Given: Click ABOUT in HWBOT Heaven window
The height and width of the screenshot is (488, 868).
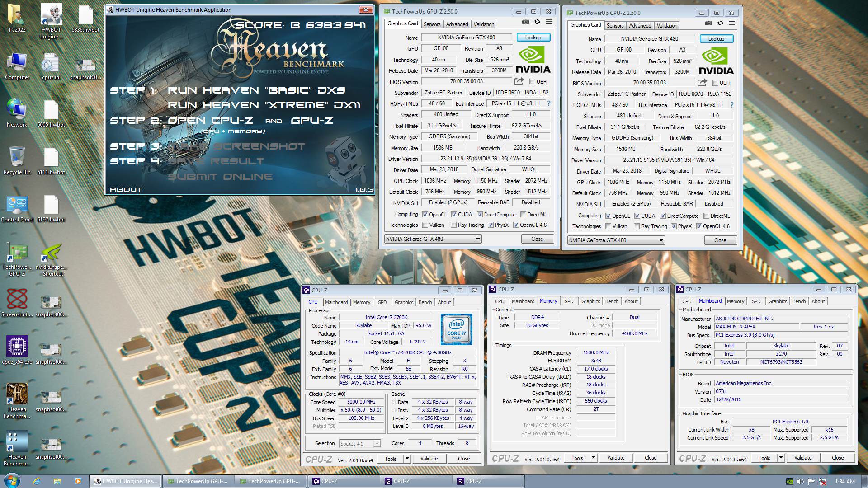Looking at the screenshot, I should tap(126, 190).
